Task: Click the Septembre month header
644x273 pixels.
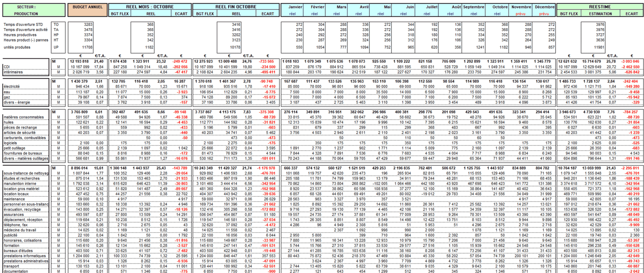Action: point(473,7)
